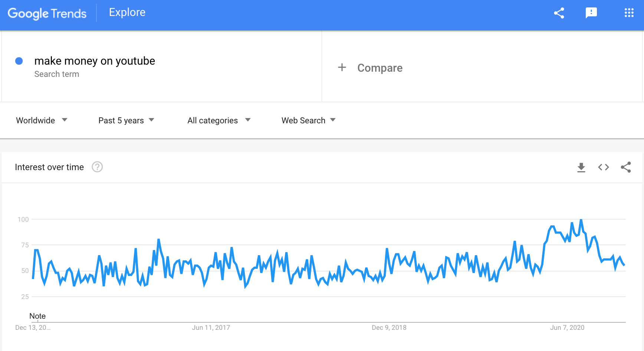Open the send feedback icon
The width and height of the screenshot is (644, 351).
click(x=591, y=13)
